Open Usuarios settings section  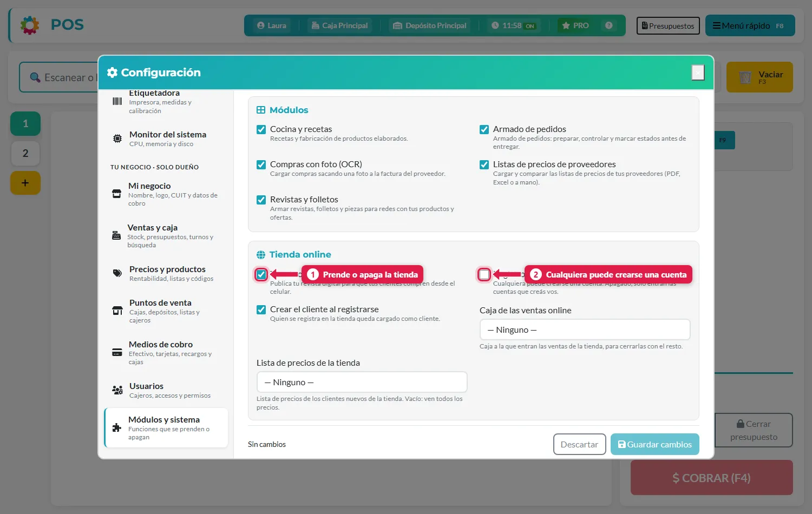pyautogui.click(x=166, y=390)
